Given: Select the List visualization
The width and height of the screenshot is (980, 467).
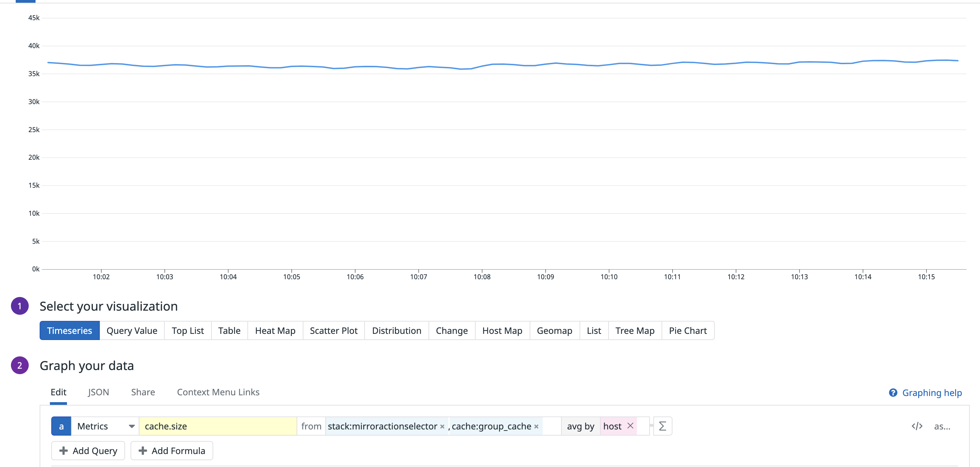Looking at the screenshot, I should click(x=594, y=330).
